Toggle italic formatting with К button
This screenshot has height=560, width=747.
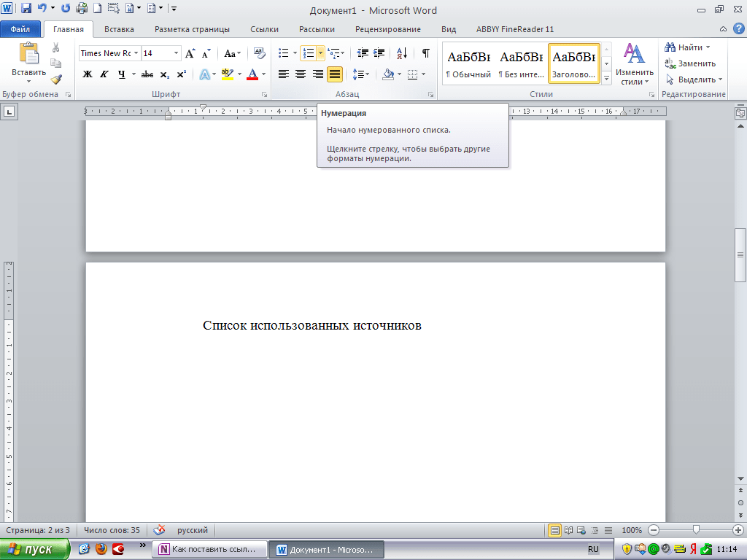click(104, 74)
